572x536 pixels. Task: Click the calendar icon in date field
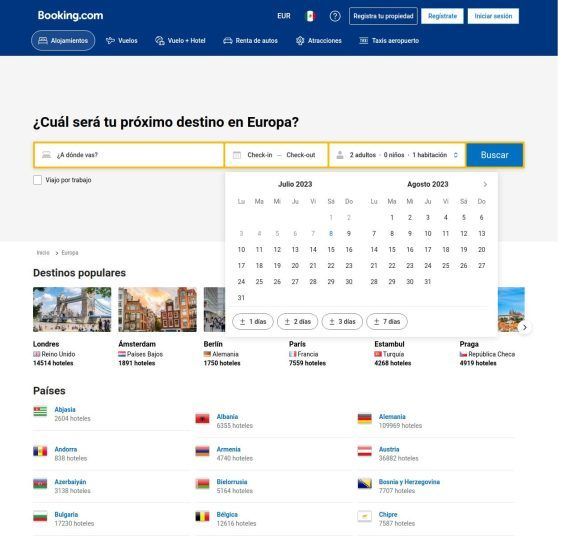237,155
